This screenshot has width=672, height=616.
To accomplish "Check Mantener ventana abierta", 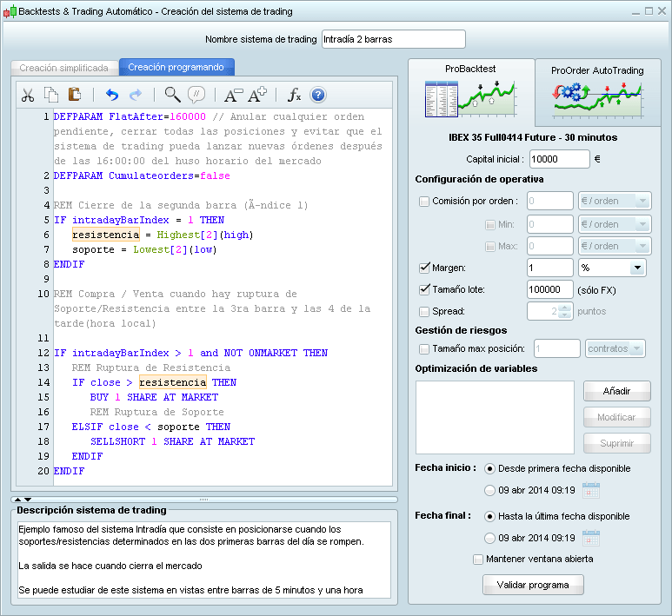I will pyautogui.click(x=478, y=559).
